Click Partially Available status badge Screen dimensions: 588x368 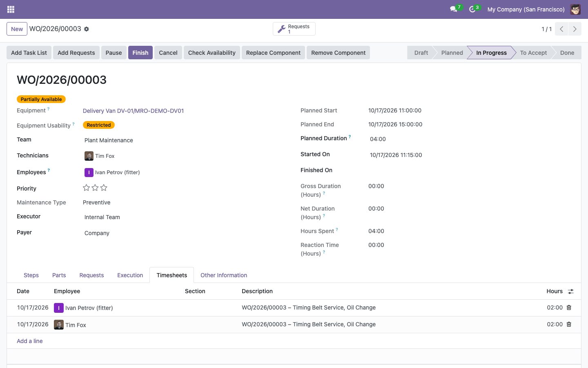click(41, 99)
